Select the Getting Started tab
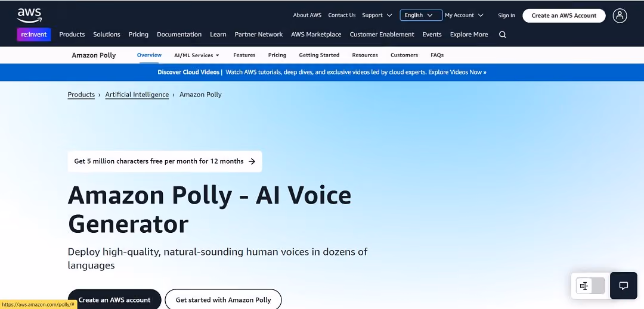Viewport: 644px width, 309px height. click(319, 55)
